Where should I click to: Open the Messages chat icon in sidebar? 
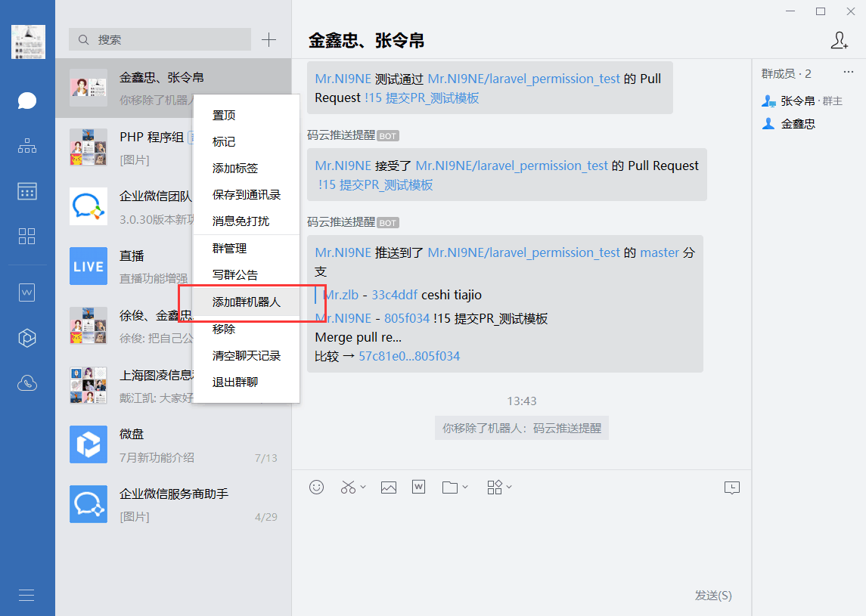pos(27,101)
